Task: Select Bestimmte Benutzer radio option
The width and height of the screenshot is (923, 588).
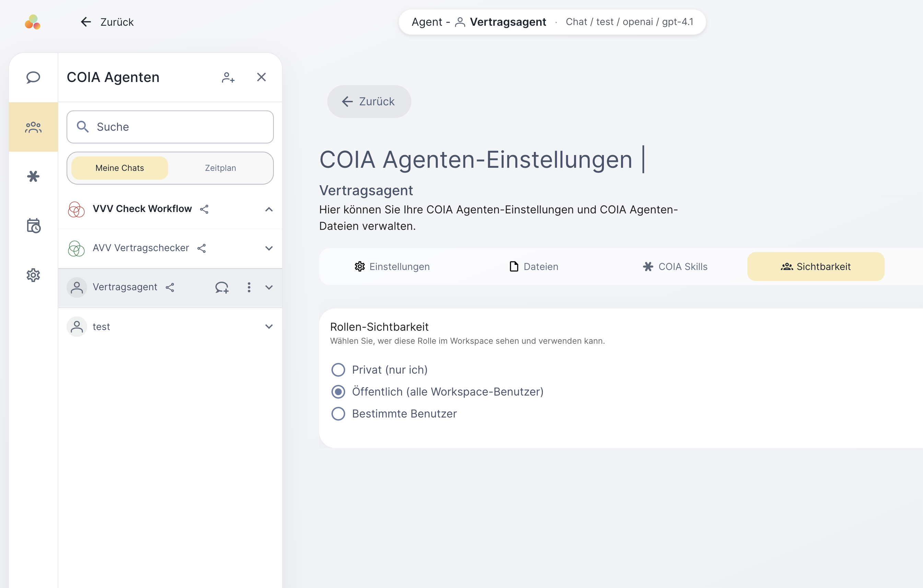Action: [338, 414]
